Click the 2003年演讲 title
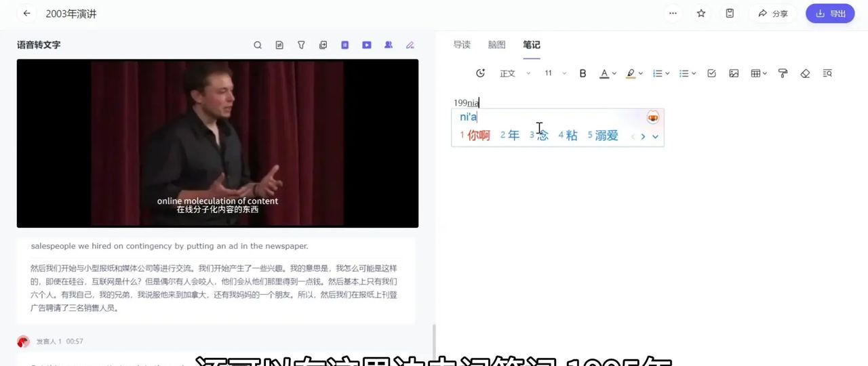 [x=71, y=14]
